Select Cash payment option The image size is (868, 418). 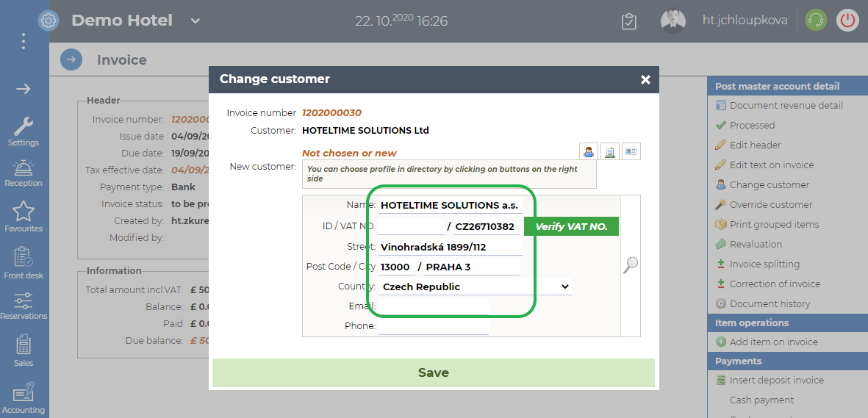pyautogui.click(x=761, y=400)
